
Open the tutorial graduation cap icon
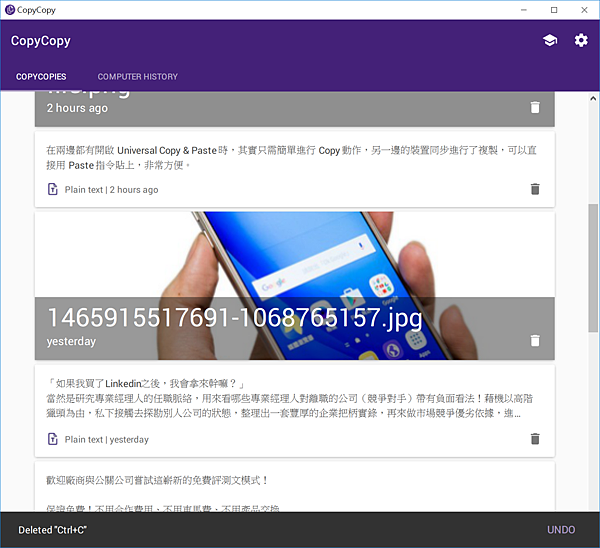pyautogui.click(x=550, y=41)
